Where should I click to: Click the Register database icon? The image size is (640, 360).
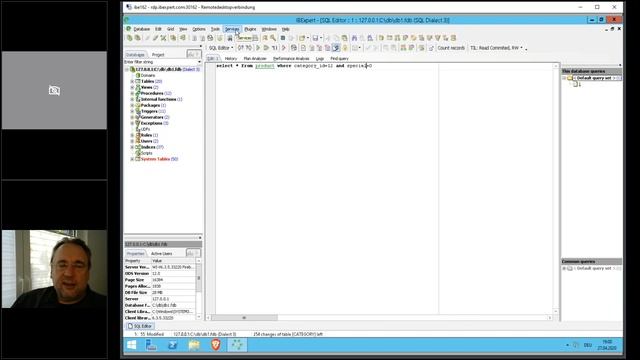129,38
